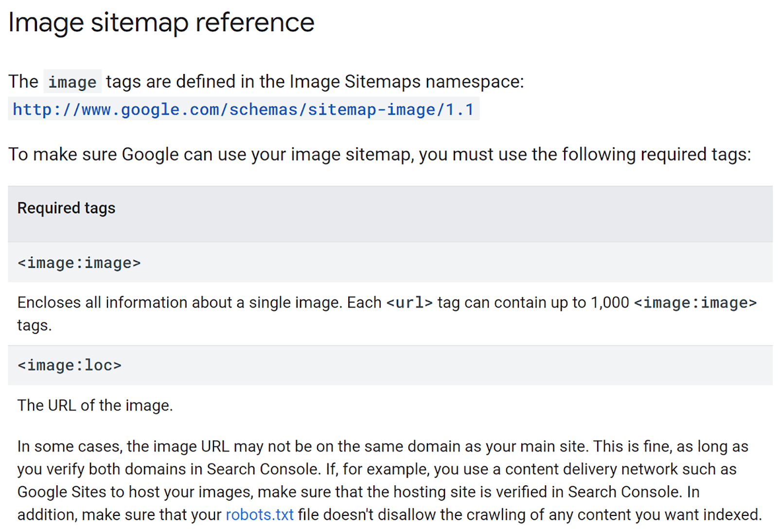Click the "The URL of the image." description
Screen dimensions: 778x532
tap(95, 405)
